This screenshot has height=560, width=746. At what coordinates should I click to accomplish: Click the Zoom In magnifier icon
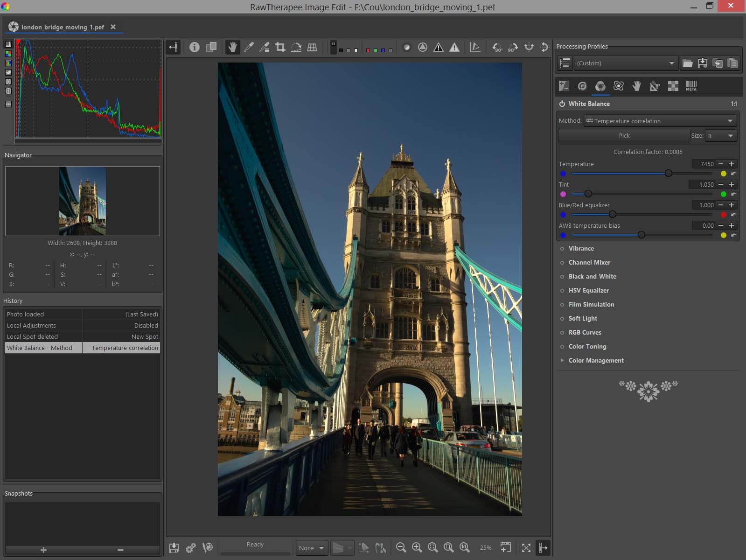pos(417,547)
